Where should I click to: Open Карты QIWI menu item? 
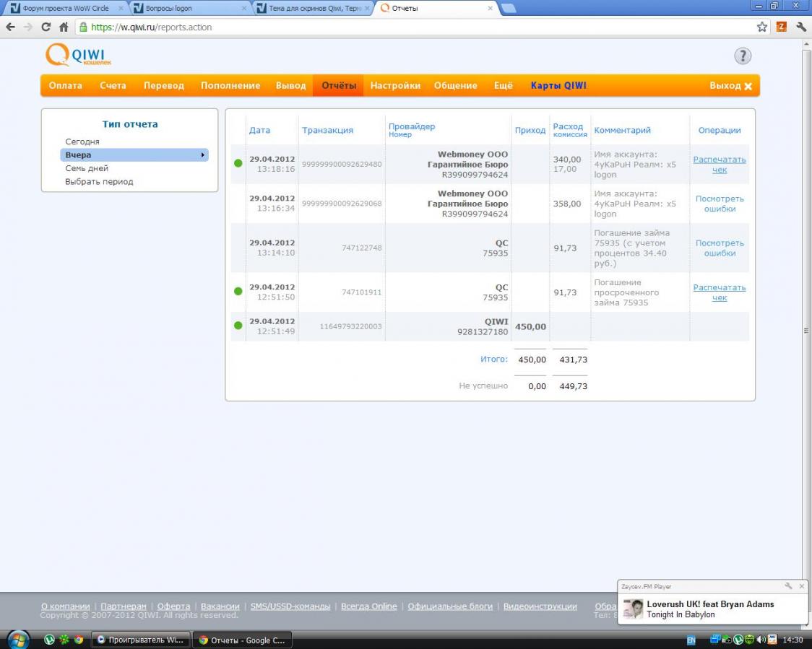point(558,85)
